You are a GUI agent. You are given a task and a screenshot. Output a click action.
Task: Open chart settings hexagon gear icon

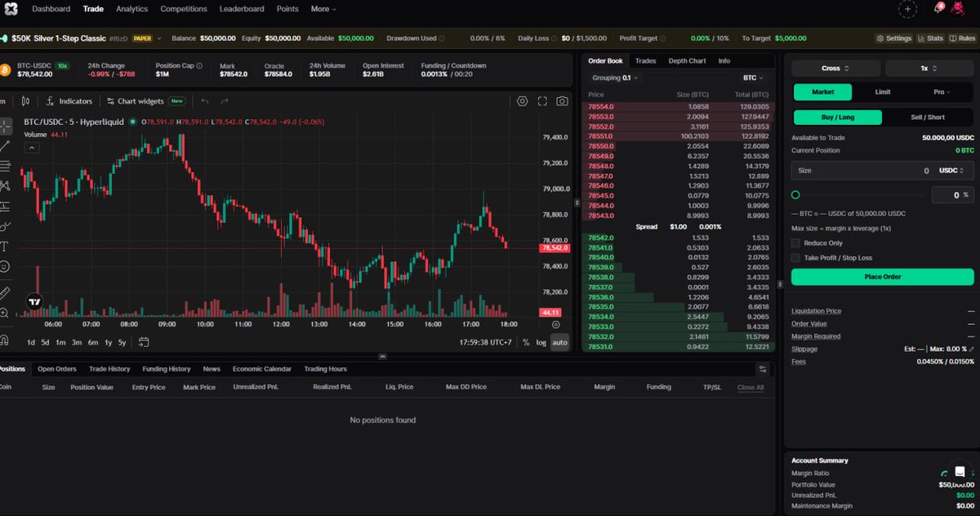coord(523,101)
